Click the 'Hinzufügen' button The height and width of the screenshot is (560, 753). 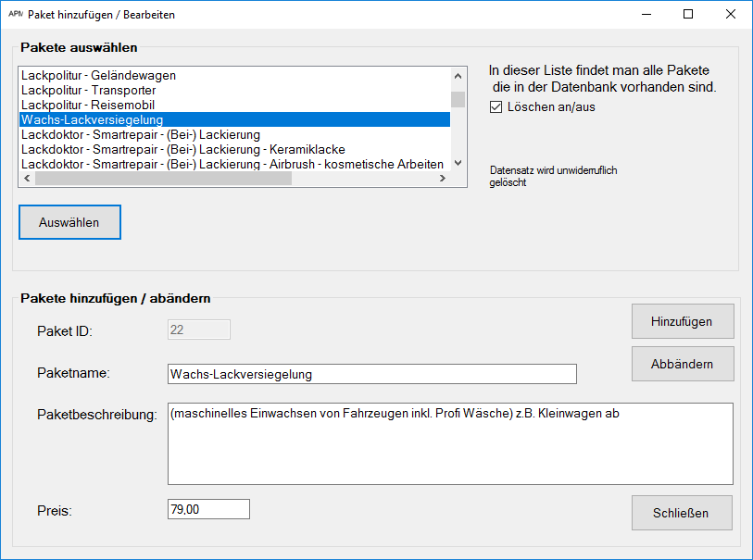[x=682, y=321]
